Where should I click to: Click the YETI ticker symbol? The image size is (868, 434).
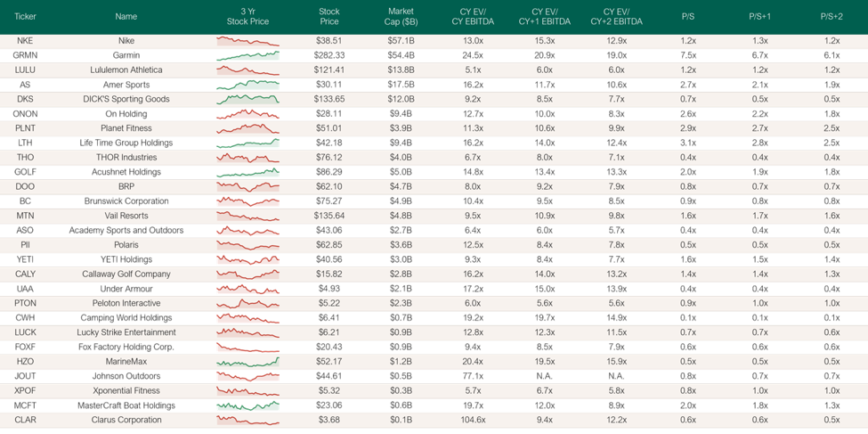[x=25, y=259]
